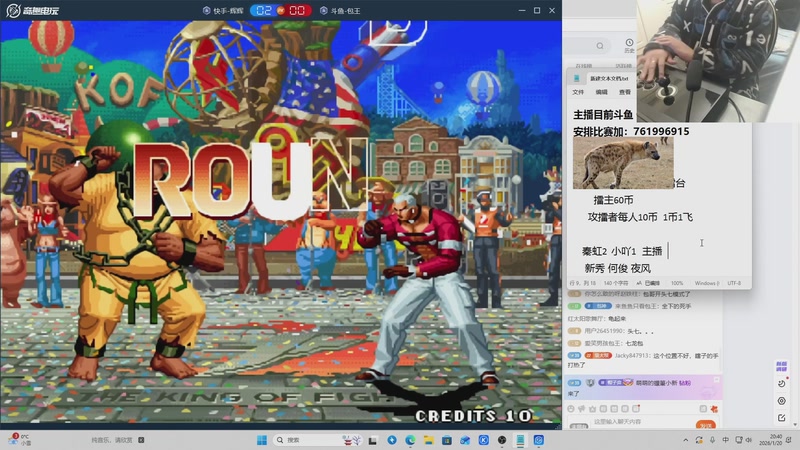Viewport: 800px width, 450px height.
Task: Click the 行9, 列18 position in status bar
Action: 582,283
